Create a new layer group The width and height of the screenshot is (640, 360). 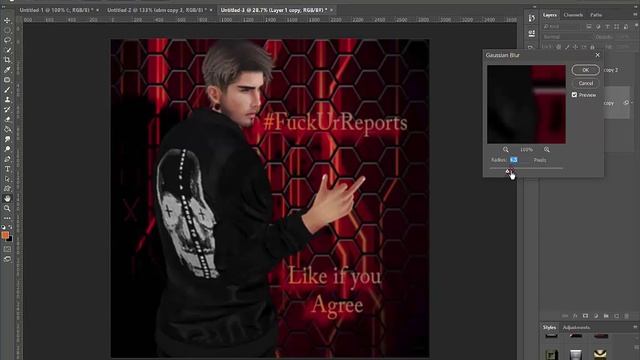click(x=606, y=316)
